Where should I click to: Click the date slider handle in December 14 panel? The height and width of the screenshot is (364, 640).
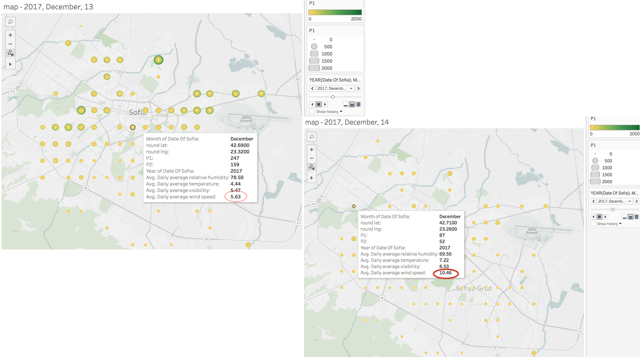point(613,209)
